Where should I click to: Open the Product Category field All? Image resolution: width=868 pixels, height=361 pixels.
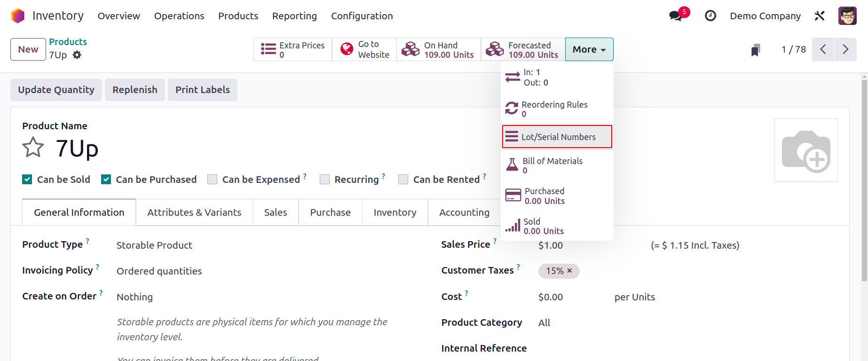click(x=544, y=323)
